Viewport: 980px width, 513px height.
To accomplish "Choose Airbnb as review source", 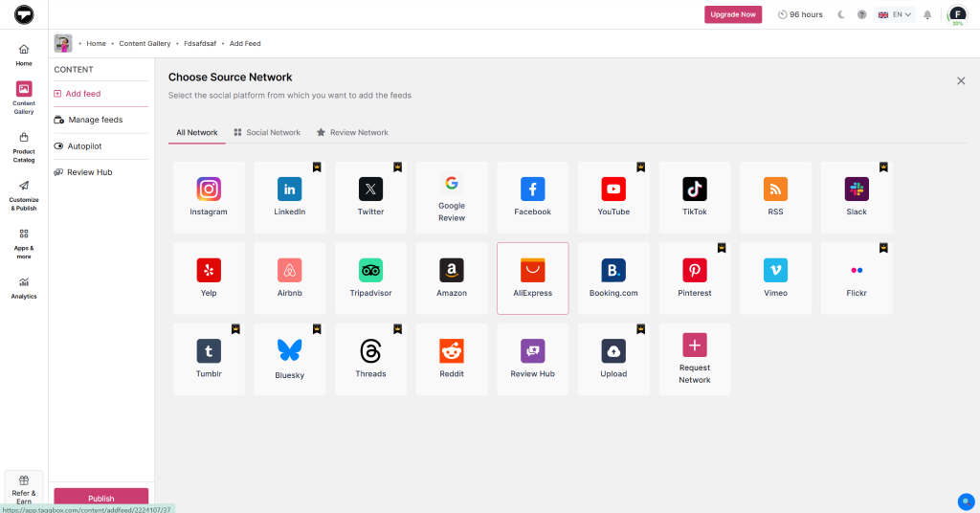I will (289, 279).
